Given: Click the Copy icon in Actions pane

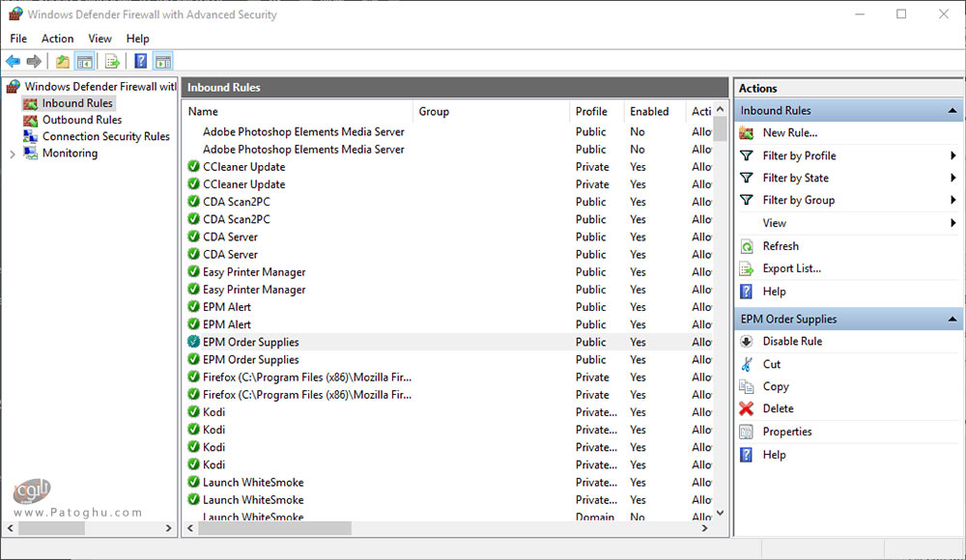Looking at the screenshot, I should coord(747,386).
